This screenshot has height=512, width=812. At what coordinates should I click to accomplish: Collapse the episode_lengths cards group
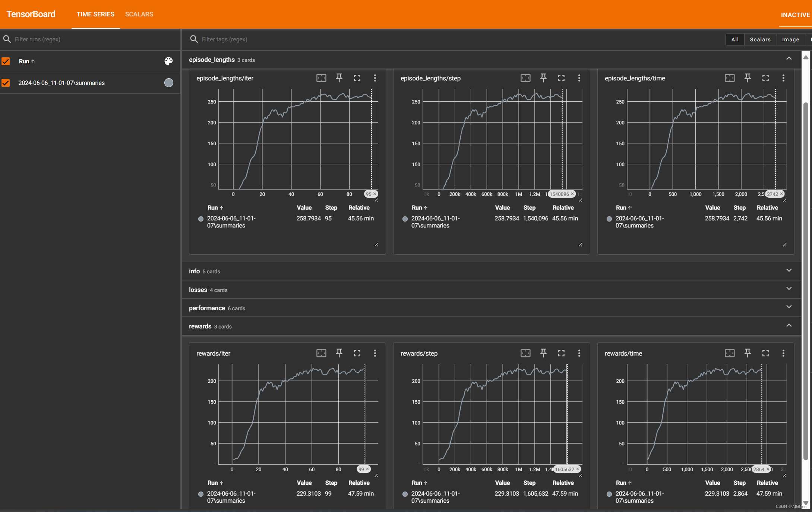pos(789,59)
